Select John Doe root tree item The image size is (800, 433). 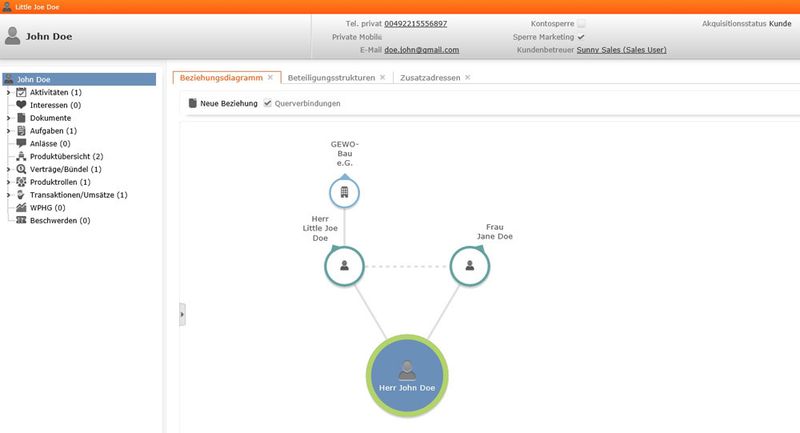79,79
